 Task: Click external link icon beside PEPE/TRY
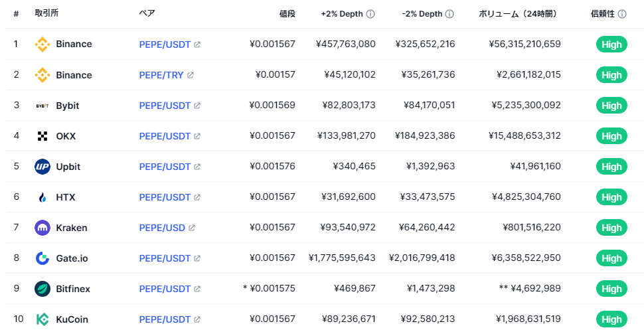(x=190, y=75)
